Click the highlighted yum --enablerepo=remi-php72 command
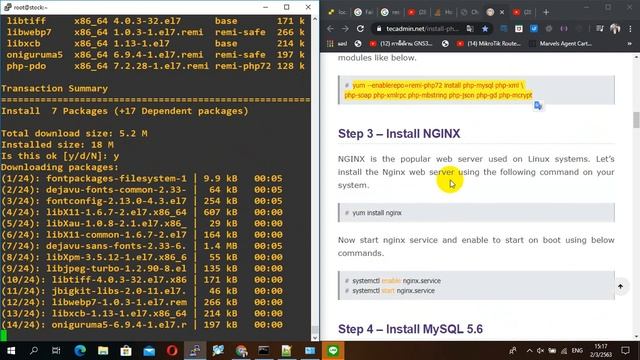Viewport: 640px width, 360px height. [439, 90]
